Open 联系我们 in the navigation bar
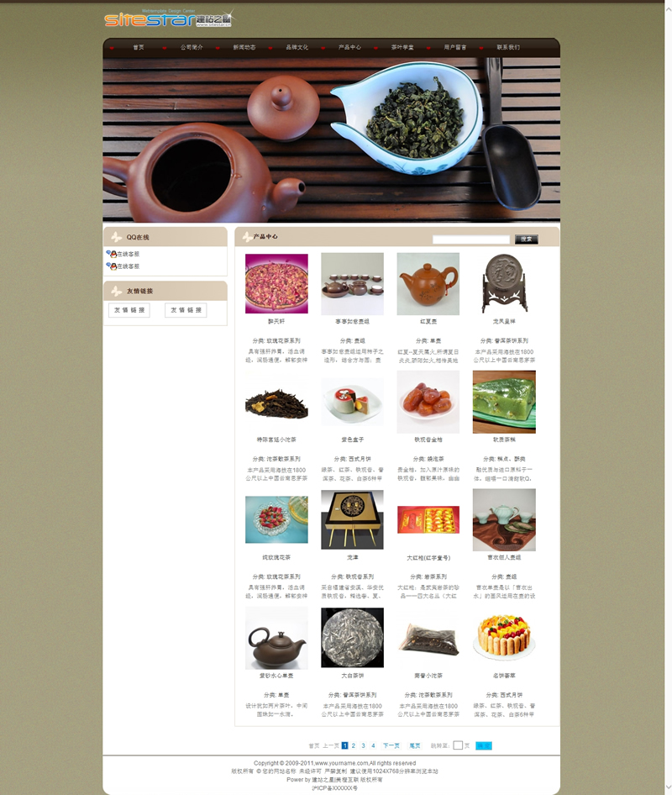The width and height of the screenshot is (672, 795). tap(508, 47)
